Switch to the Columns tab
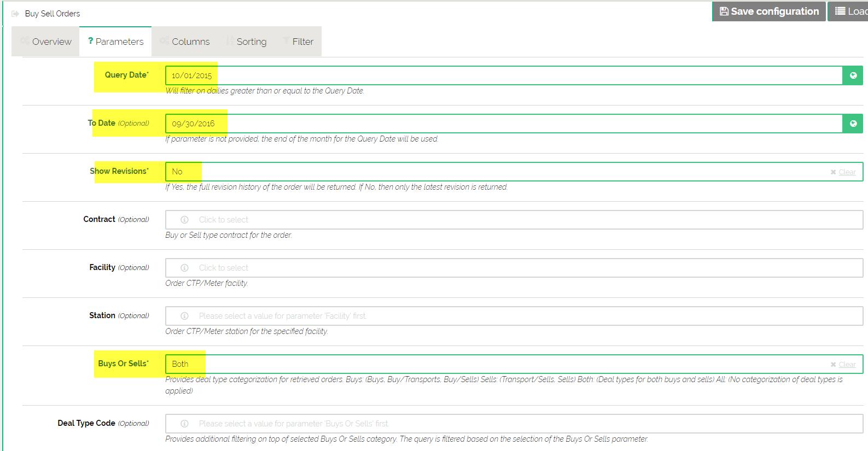Viewport: 868px width, 451px height. [x=185, y=42]
